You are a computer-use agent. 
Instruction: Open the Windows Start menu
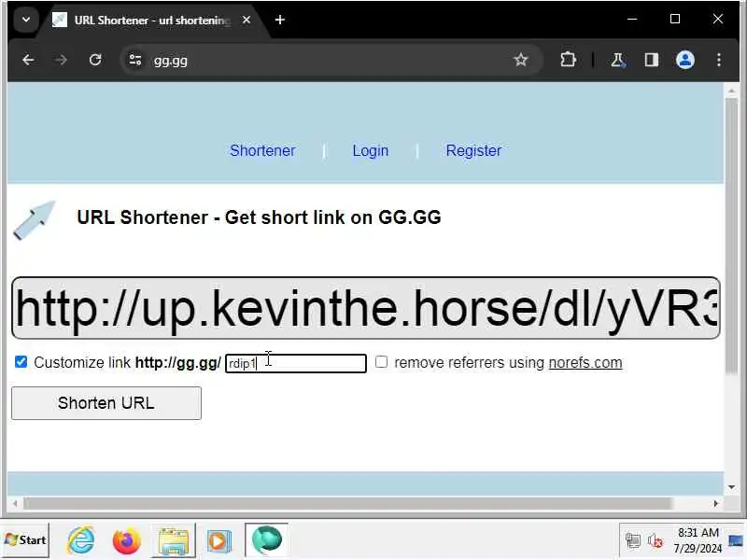(x=25, y=540)
